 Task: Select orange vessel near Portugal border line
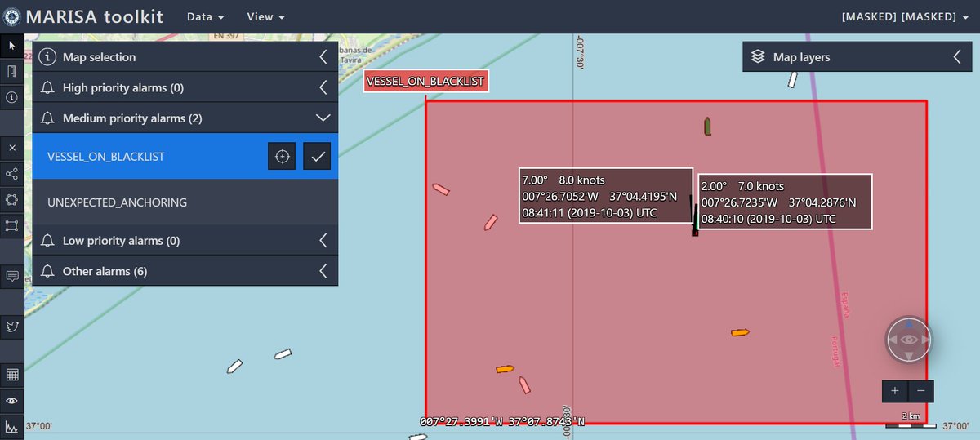(x=740, y=332)
